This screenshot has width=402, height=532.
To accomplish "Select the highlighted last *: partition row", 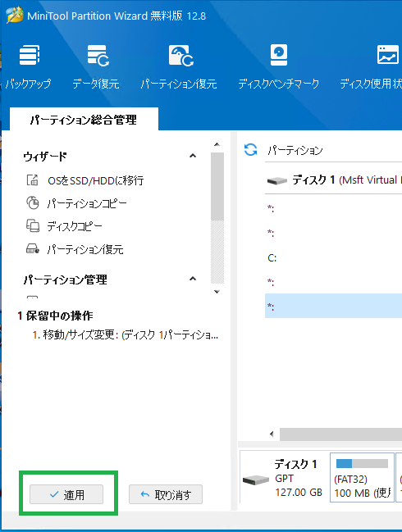I will point(333,306).
